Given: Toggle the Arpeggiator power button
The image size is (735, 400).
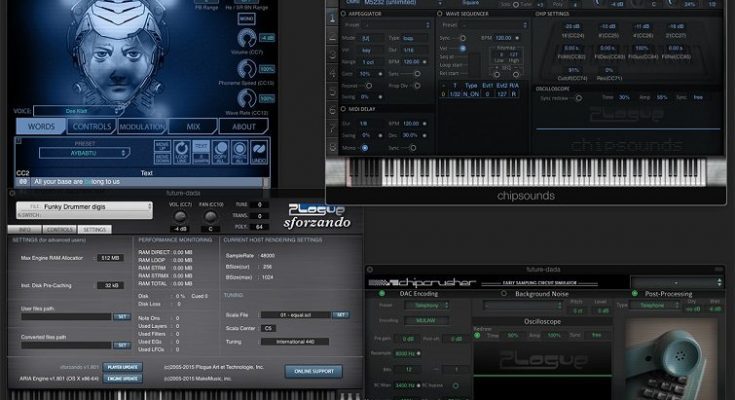Looking at the screenshot, I should point(345,14).
